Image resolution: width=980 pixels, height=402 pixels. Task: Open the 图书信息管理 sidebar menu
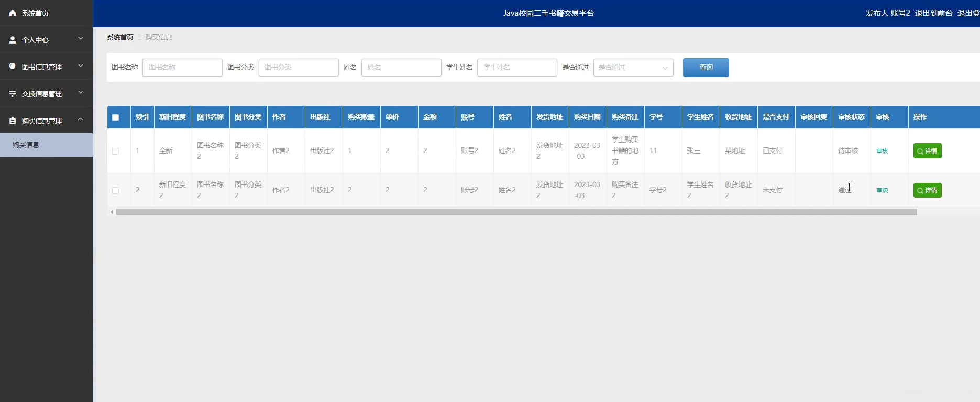(x=46, y=67)
